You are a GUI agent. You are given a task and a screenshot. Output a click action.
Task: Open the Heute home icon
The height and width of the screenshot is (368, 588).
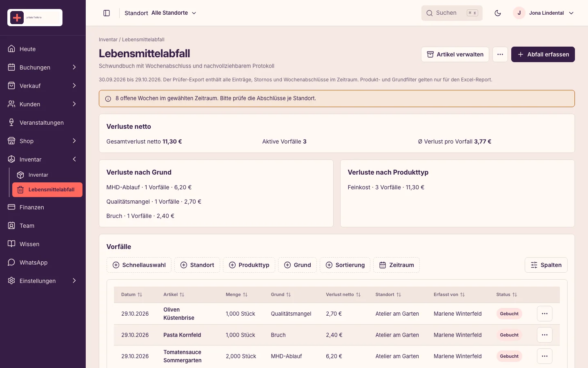pos(11,49)
